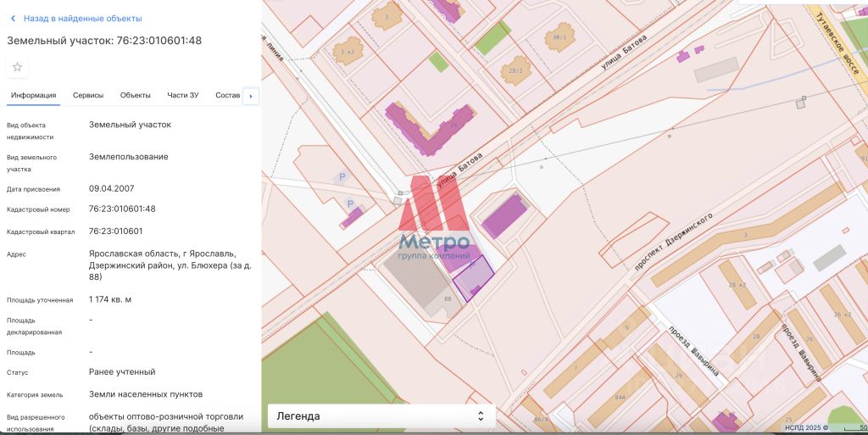This screenshot has width=868, height=435.
Task: Select cadastral number value 76:23:010601:48
Action: point(122,209)
